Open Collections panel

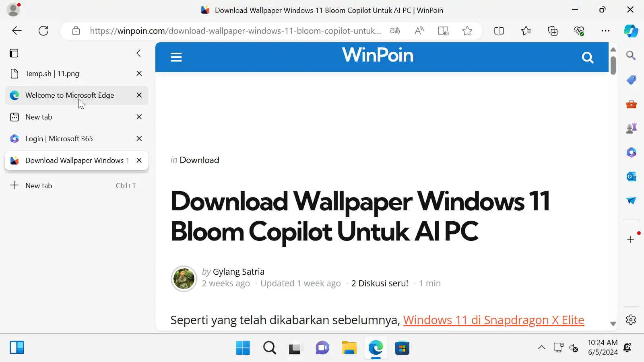point(553,31)
